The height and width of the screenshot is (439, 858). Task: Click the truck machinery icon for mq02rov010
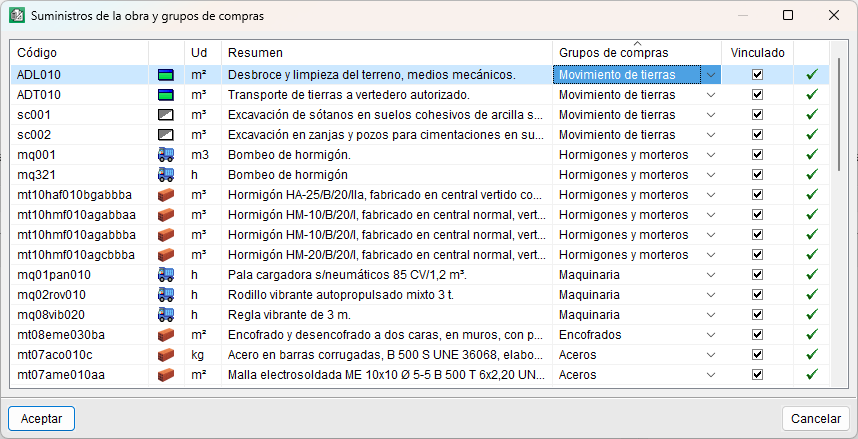166,295
